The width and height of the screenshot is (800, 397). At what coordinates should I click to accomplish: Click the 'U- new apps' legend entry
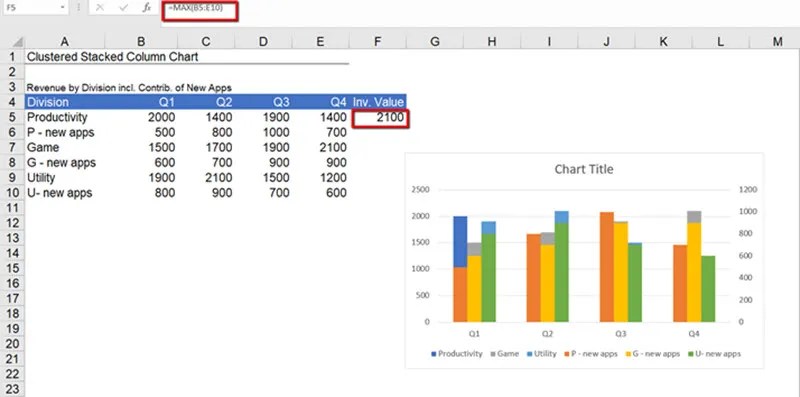pyautogui.click(x=714, y=354)
